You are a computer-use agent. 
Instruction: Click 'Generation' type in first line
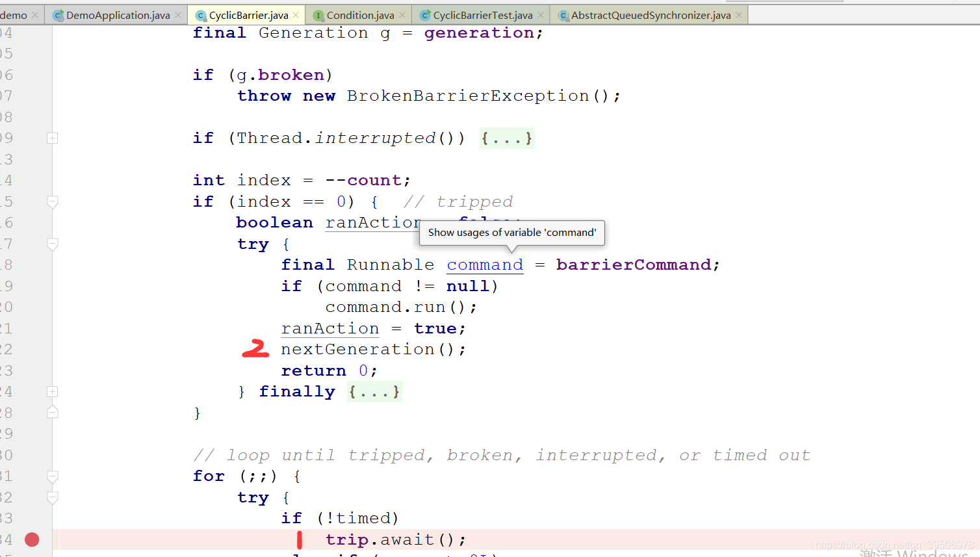[313, 32]
